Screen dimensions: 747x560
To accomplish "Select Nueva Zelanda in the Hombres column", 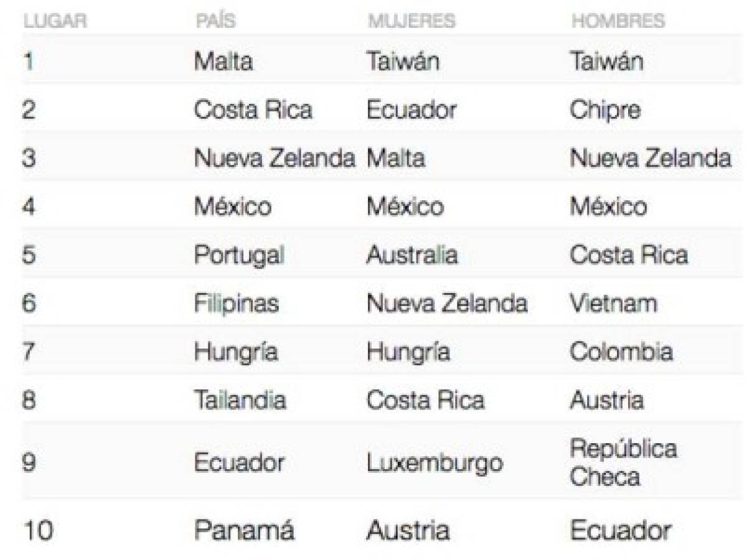I will coord(651,158).
